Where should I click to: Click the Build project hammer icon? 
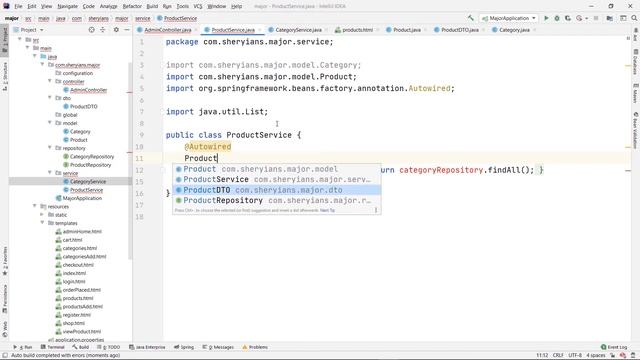(471, 18)
